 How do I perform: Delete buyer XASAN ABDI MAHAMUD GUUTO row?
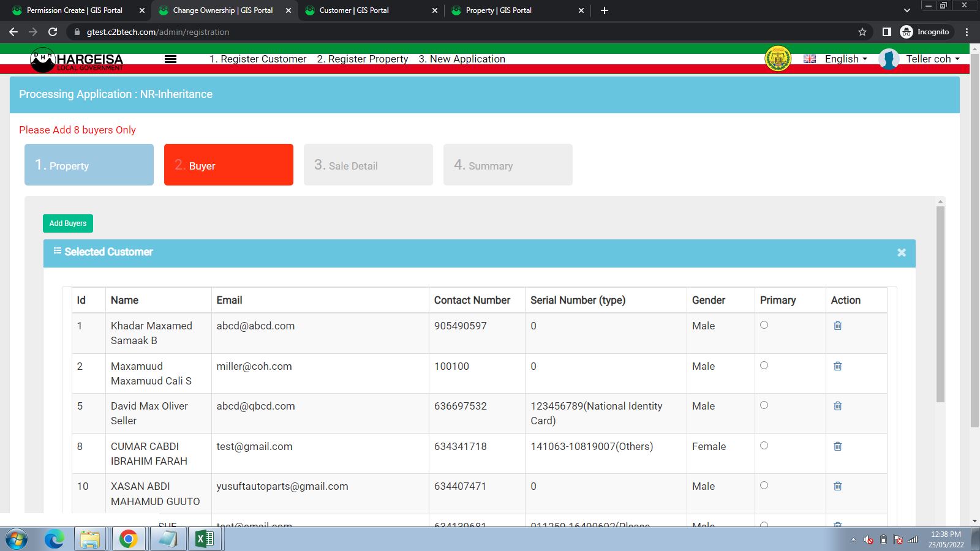(x=838, y=486)
